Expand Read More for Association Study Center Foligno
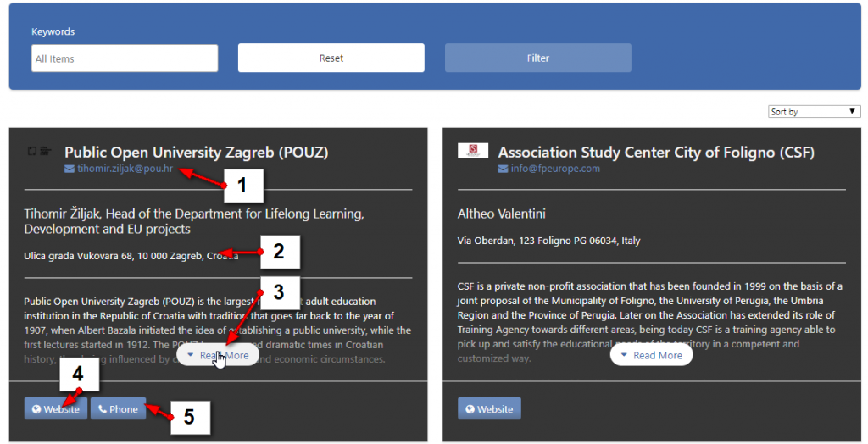The height and width of the screenshot is (444, 868). [651, 355]
